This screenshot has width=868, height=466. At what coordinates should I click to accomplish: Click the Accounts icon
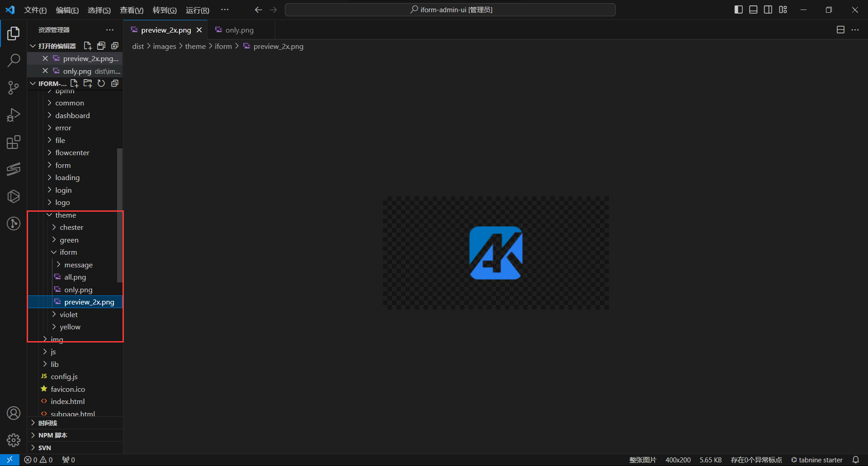pyautogui.click(x=14, y=413)
